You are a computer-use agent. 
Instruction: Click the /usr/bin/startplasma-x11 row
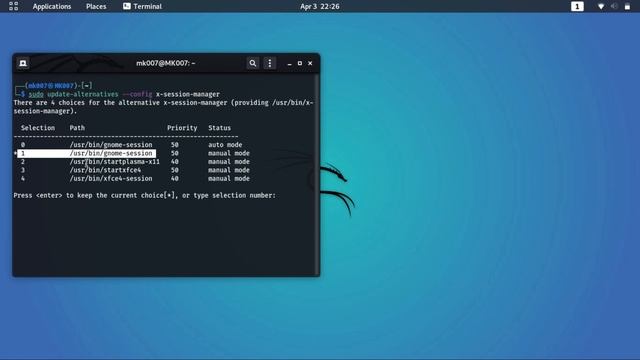[x=135, y=162]
